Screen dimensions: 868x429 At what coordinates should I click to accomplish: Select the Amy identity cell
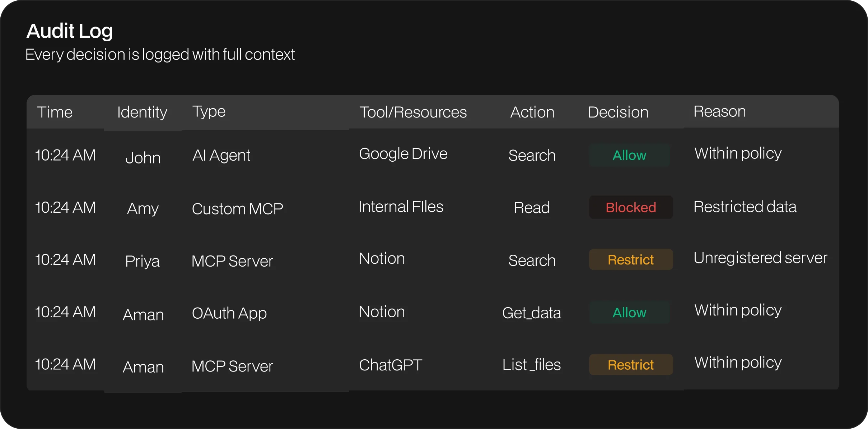click(x=143, y=208)
